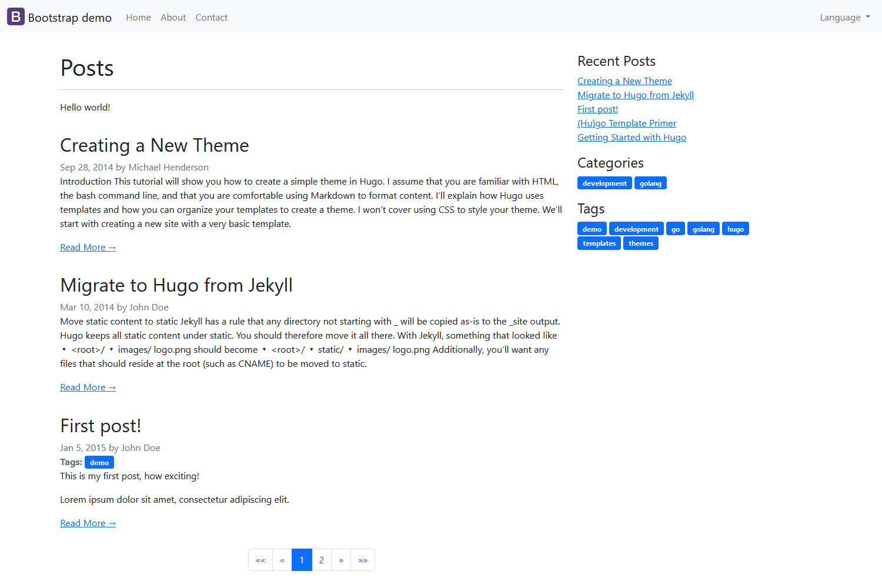Click the active page 1 button
Image resolution: width=882 pixels, height=588 pixels.
click(x=302, y=560)
